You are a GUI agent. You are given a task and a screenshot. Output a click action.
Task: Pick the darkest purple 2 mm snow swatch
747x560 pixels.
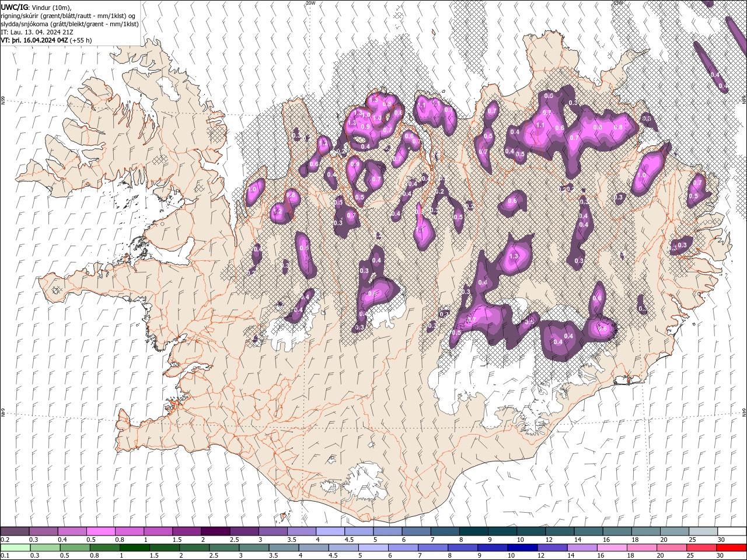[x=215, y=531]
